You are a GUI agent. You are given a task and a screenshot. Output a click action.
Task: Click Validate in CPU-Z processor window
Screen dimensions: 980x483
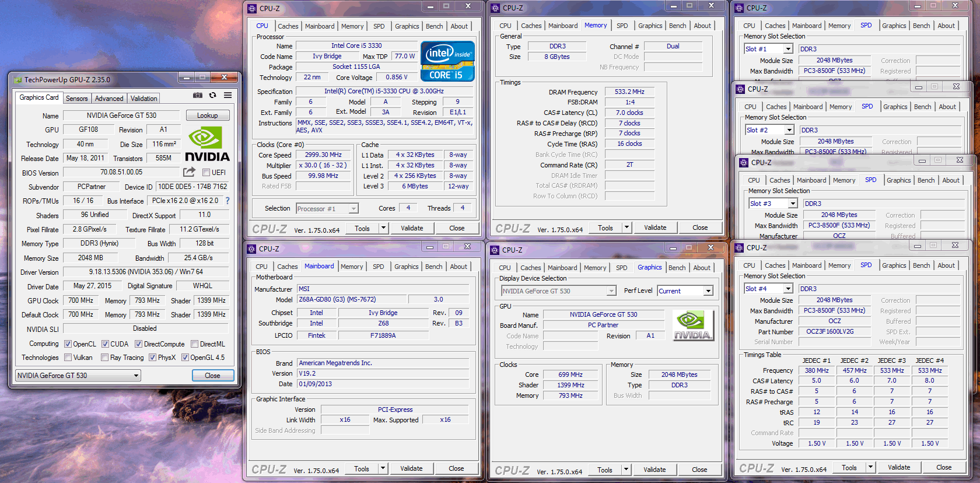click(x=412, y=228)
